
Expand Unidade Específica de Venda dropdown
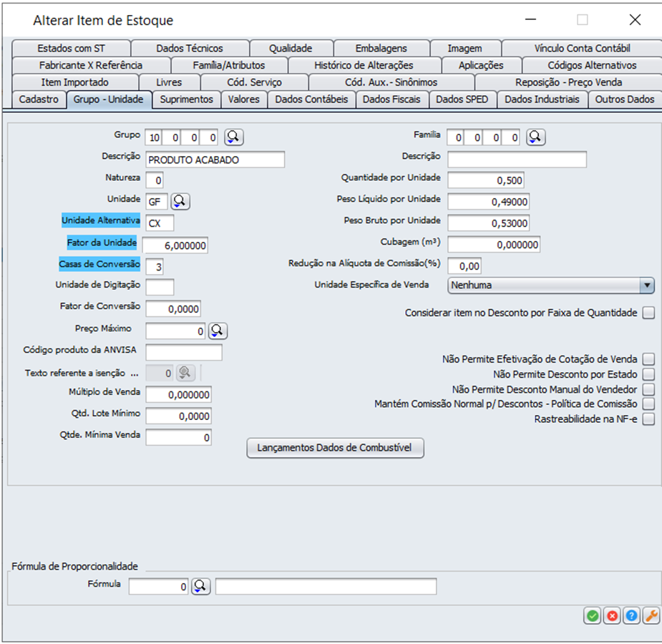(647, 286)
